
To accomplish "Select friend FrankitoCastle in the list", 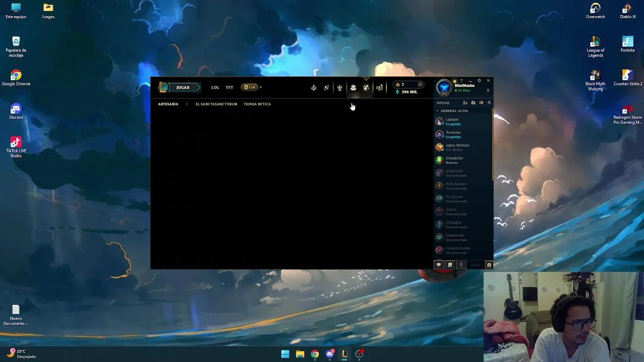I will pos(463,250).
